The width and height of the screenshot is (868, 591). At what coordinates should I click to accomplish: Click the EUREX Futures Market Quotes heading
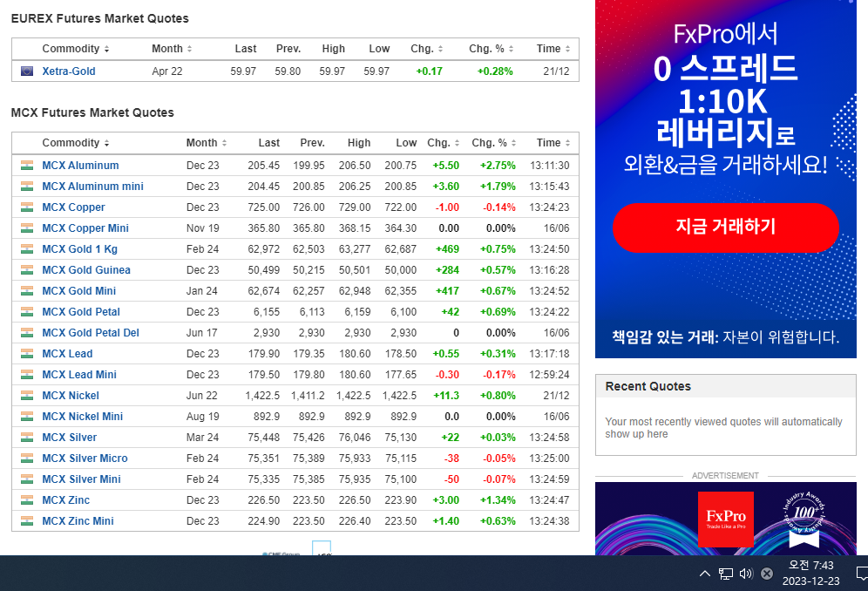pyautogui.click(x=99, y=18)
